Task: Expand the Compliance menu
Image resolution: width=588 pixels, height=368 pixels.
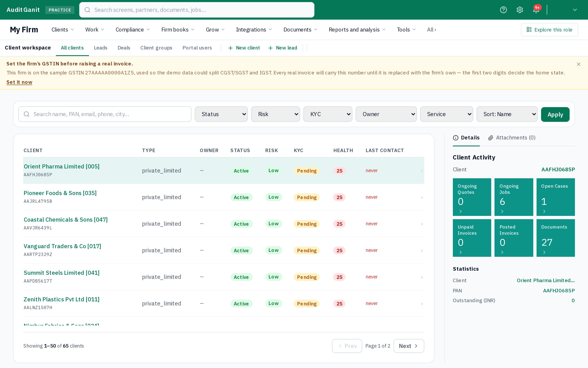Action: point(133,30)
